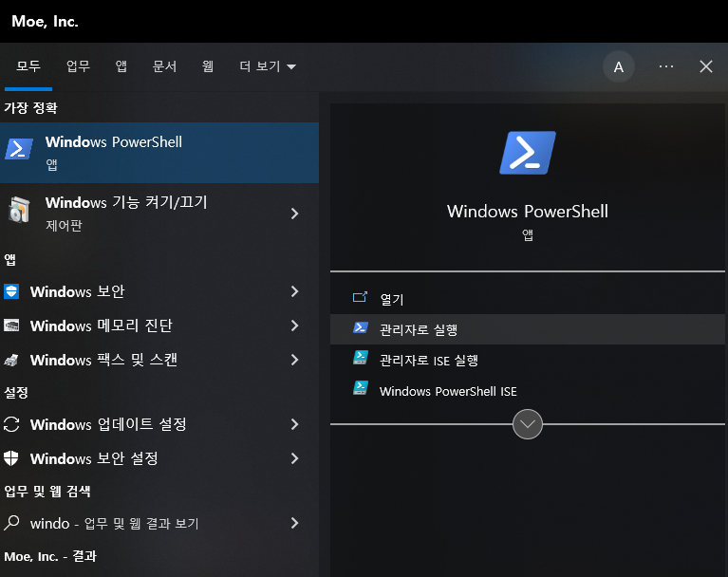Image resolution: width=728 pixels, height=577 pixels.
Task: Expand the windo web results arrow
Action: (x=294, y=523)
